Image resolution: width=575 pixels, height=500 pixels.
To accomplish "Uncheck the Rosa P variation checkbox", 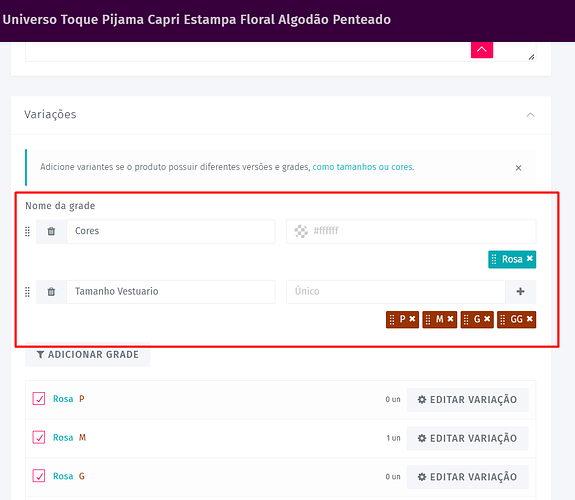I will point(39,398).
